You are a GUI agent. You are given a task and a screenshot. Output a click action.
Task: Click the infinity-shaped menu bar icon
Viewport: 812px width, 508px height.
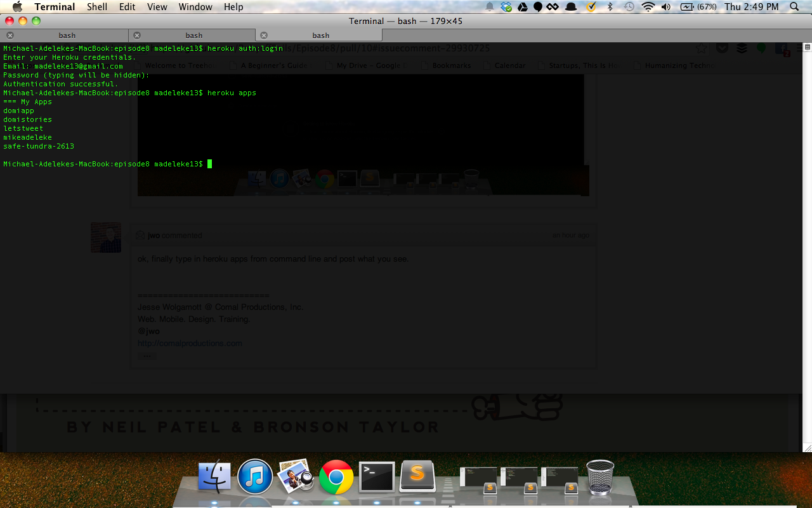tap(553, 7)
